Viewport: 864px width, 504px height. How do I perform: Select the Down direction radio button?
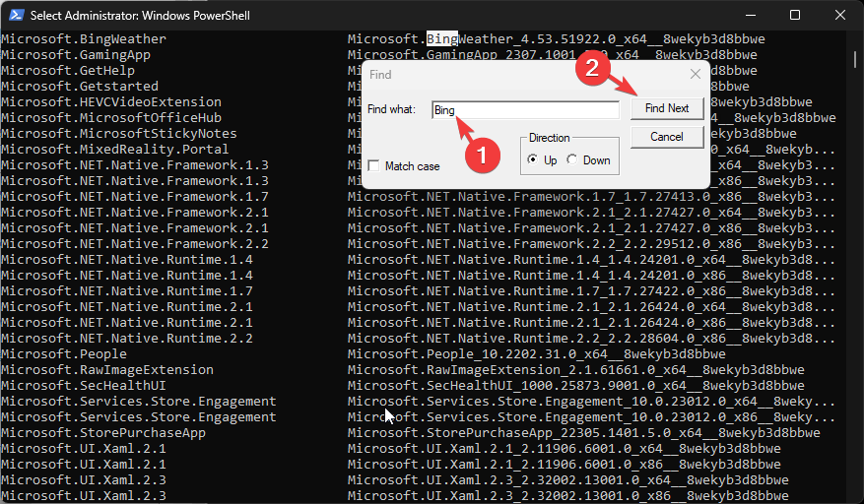click(572, 159)
